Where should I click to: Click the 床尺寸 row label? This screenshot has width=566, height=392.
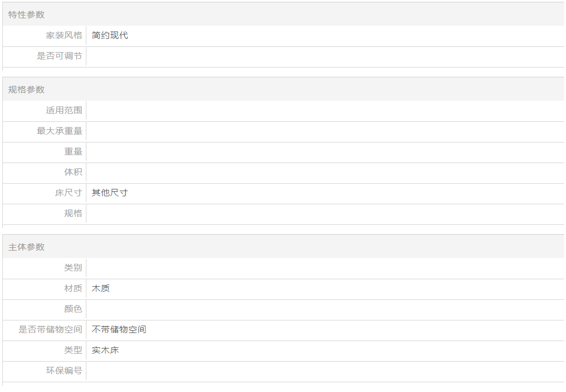pos(69,193)
